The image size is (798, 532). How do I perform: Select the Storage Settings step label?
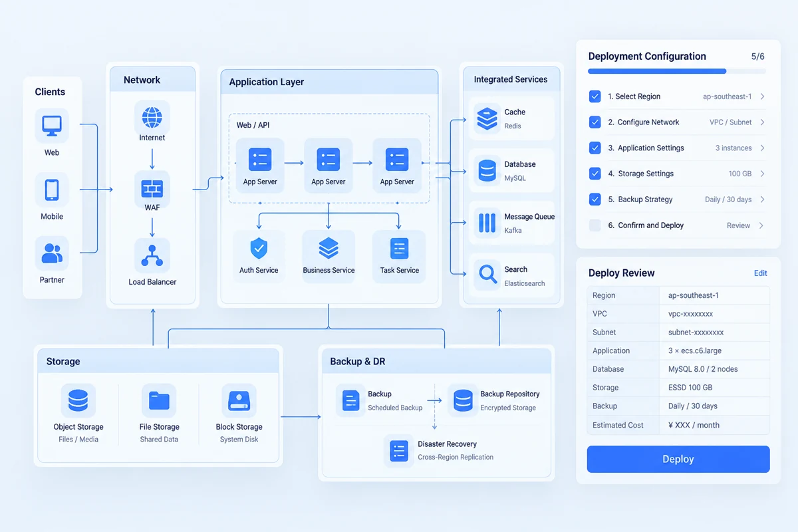point(641,174)
